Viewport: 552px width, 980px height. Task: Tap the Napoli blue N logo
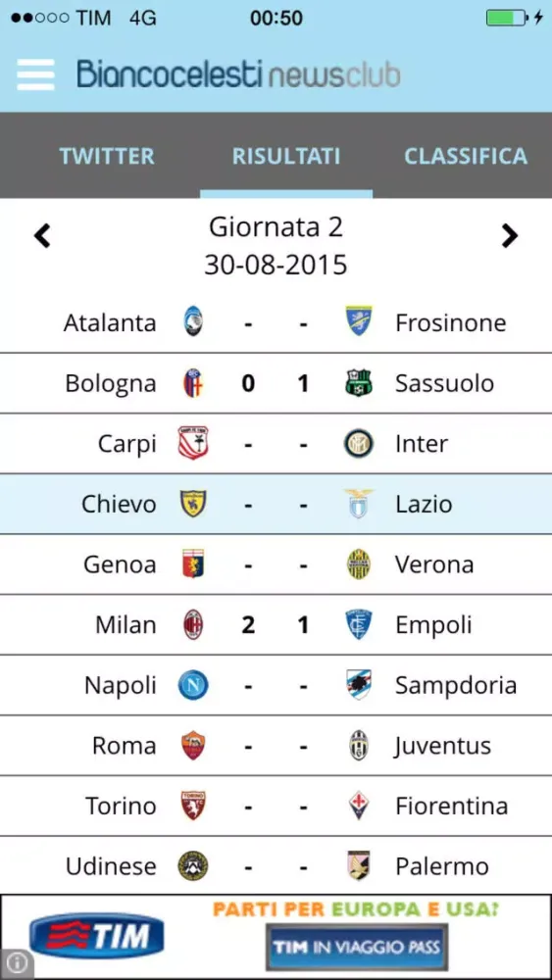click(x=193, y=685)
